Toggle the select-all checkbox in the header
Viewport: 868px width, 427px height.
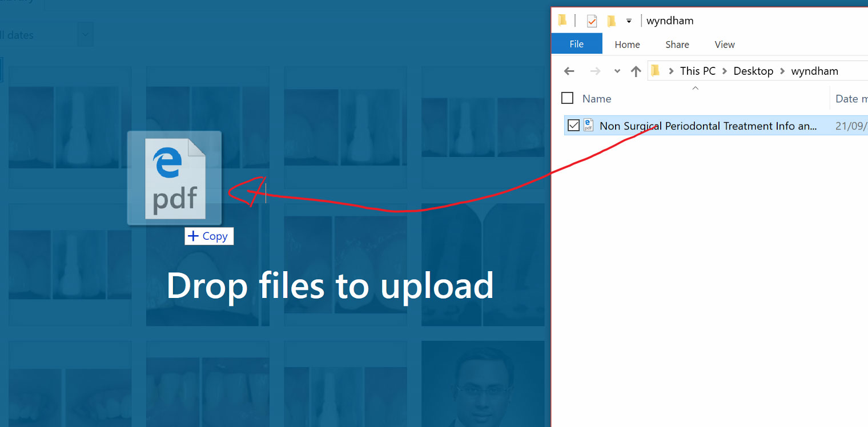[x=567, y=98]
